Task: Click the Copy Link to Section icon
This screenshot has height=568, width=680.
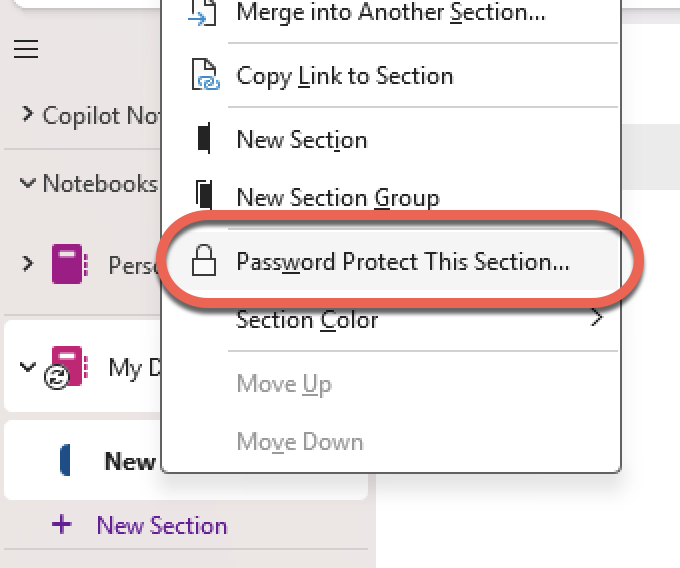Action: coord(206,75)
